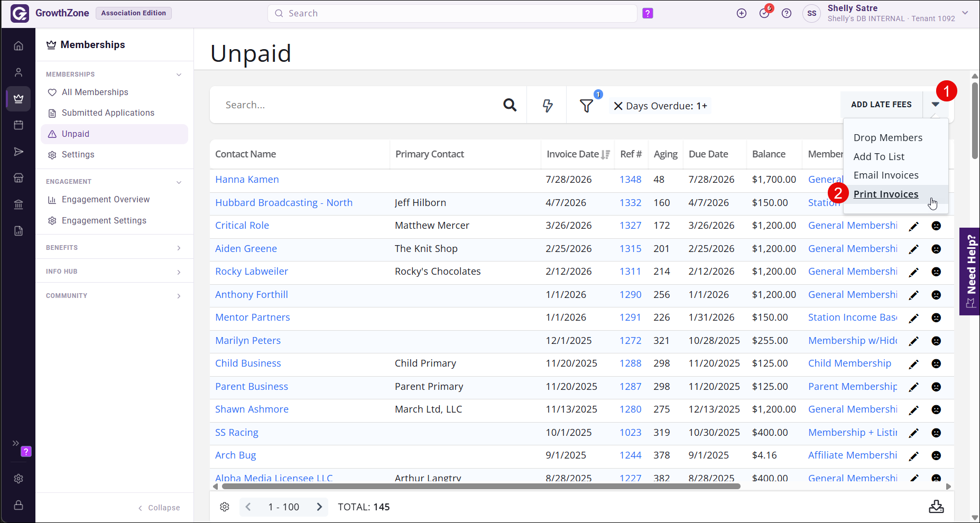Open the Reports document icon in rail
Image resolution: width=980 pixels, height=523 pixels.
click(x=19, y=231)
